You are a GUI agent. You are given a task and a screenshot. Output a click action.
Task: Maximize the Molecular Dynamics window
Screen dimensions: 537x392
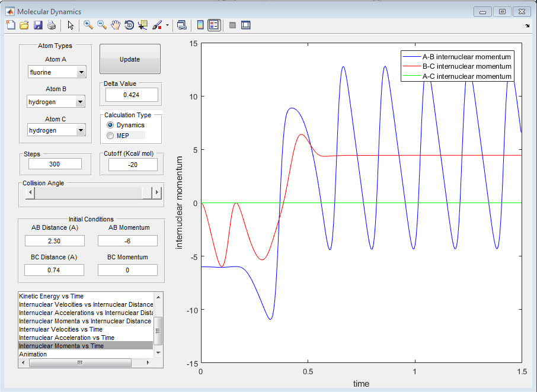pyautogui.click(x=502, y=12)
